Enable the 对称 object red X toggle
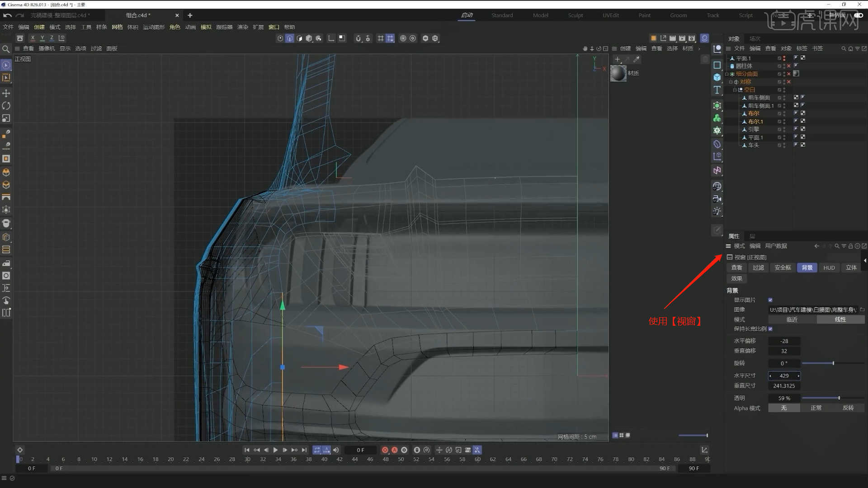The width and height of the screenshot is (868, 488). tap(789, 82)
